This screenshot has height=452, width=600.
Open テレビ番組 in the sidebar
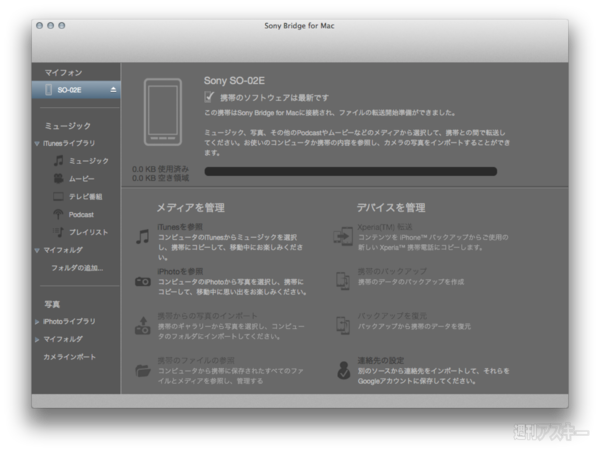point(85,197)
